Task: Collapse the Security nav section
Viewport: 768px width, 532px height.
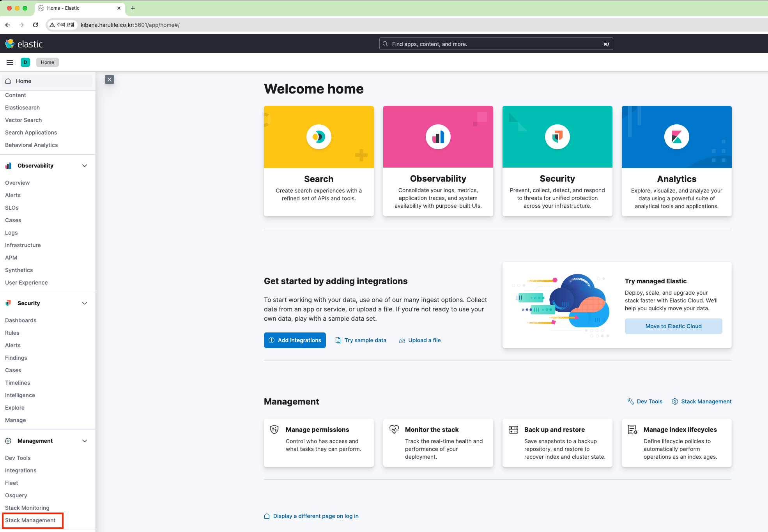Action: [x=85, y=303]
